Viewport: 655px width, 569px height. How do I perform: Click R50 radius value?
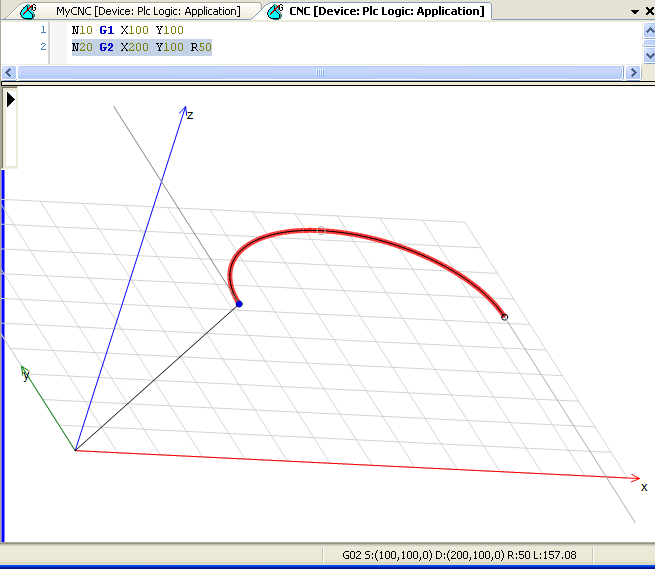click(201, 47)
